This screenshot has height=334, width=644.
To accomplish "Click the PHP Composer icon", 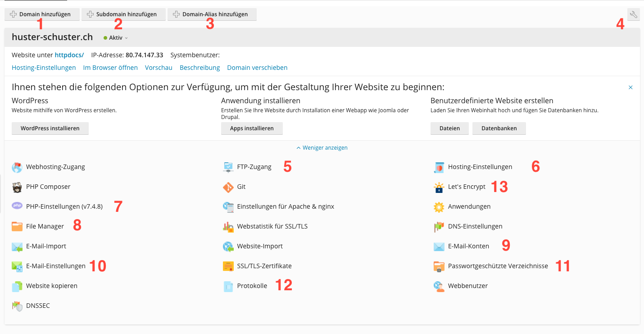I will click(17, 187).
